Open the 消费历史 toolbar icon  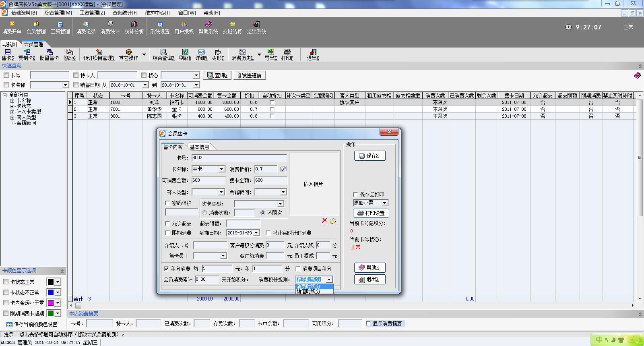pos(242,55)
